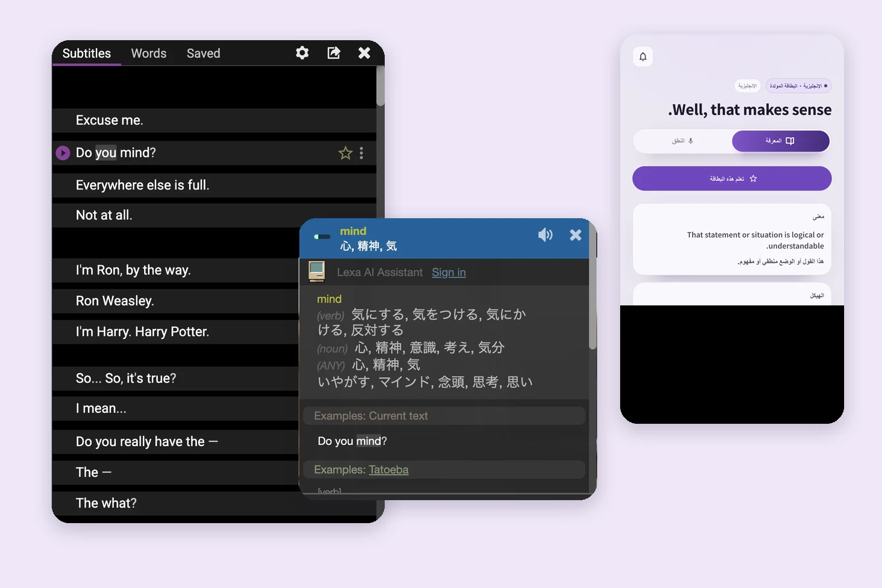Select the "So... So, it's true?" line
This screenshot has width=882, height=588.
coord(176,378)
